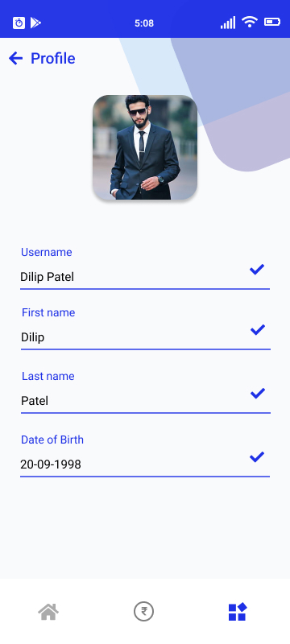
Task: Open the rupee payments tab icon
Action: tap(143, 612)
